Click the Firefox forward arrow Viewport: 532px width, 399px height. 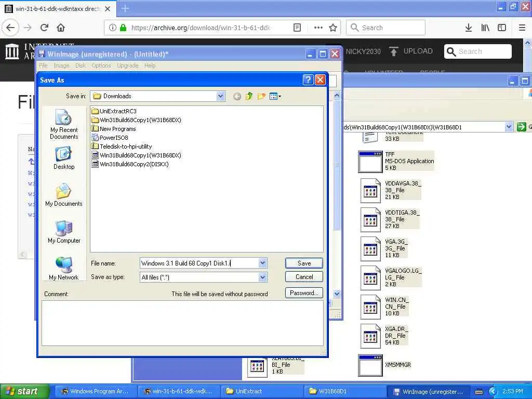pyautogui.click(x=28, y=28)
